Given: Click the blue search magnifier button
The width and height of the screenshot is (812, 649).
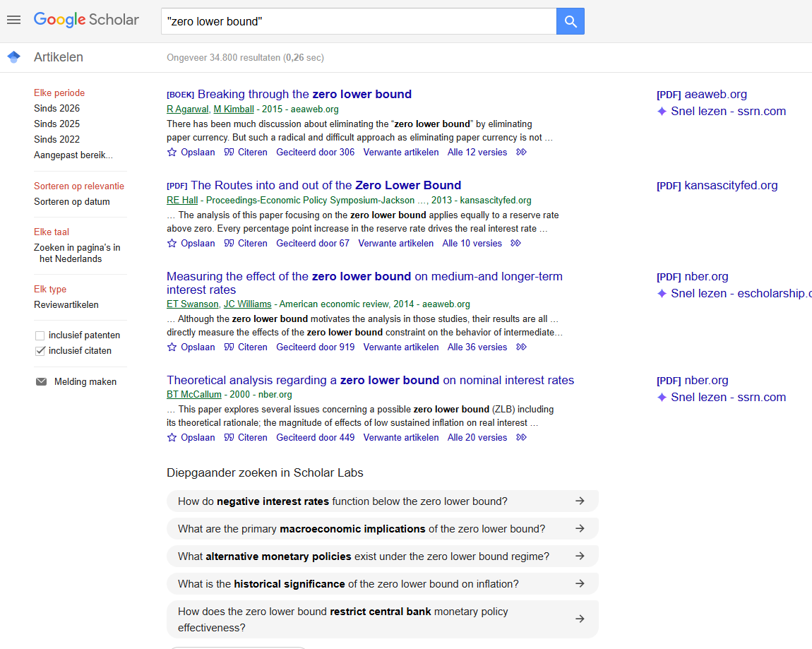Looking at the screenshot, I should tap(570, 21).
